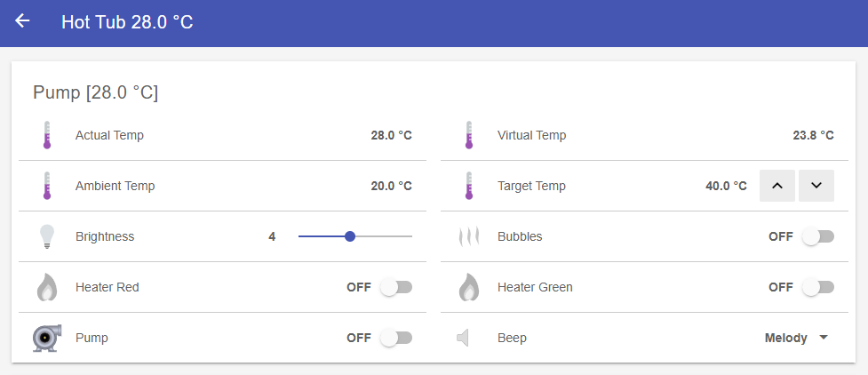Enable the Heater Red toggle
This screenshot has width=868, height=375.
(395, 288)
